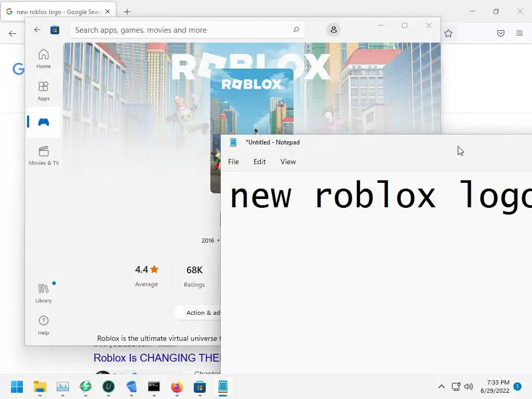Click the Google logo on the search page

(x=18, y=69)
